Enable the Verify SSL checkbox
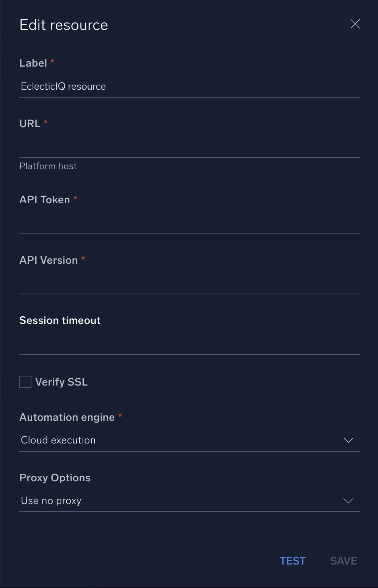 (x=25, y=382)
